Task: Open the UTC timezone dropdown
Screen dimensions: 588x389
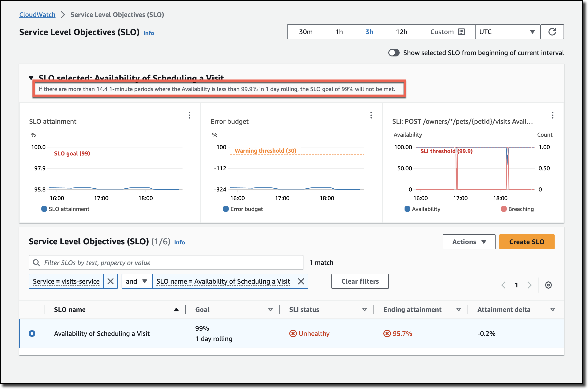Action: (x=507, y=32)
